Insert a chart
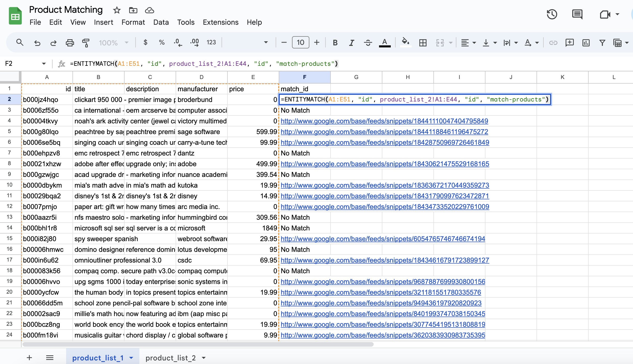Viewport: 633px width, 364px height. click(586, 43)
